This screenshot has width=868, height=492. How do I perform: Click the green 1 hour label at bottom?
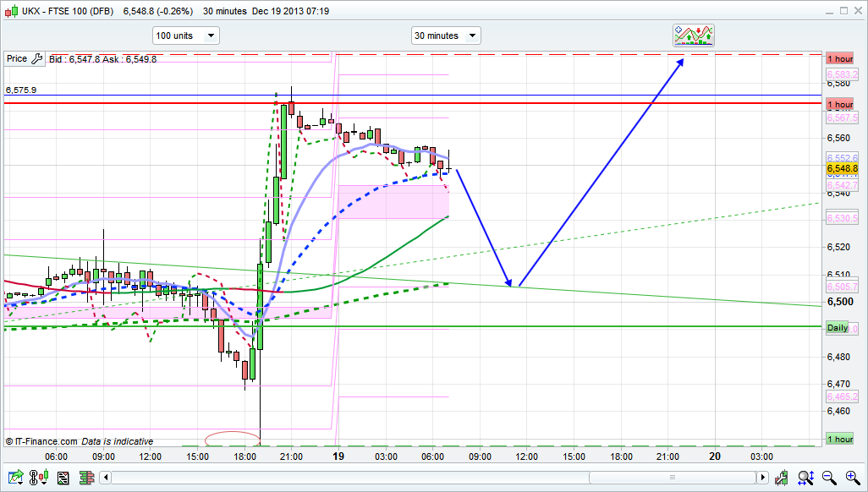pyautogui.click(x=839, y=440)
